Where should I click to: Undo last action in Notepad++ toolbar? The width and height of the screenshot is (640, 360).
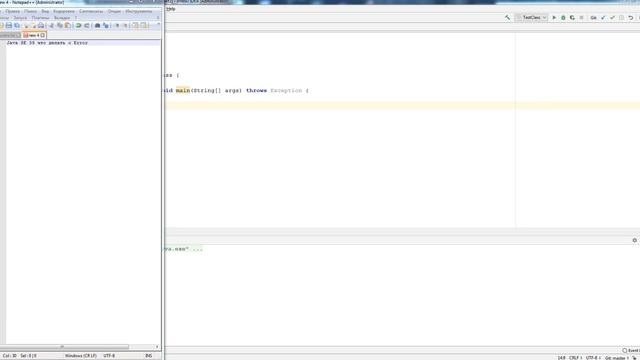(78, 25)
